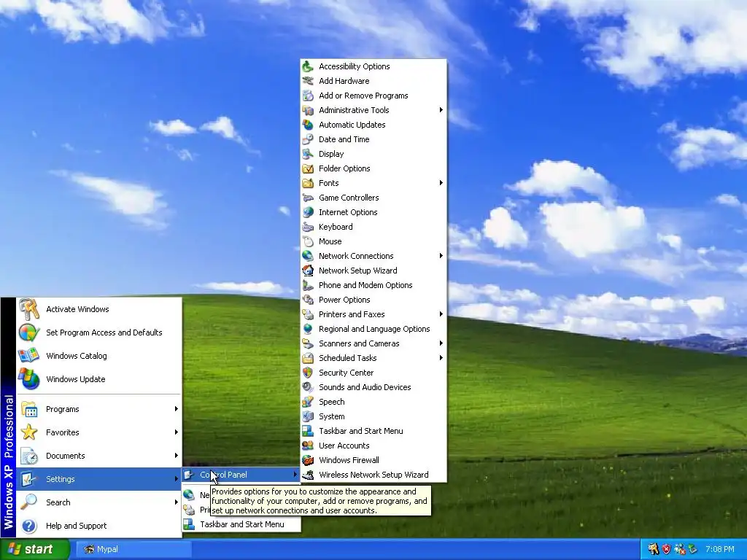747x560 pixels.
Task: Click Set Program Access and Defaults label
Action: pos(104,332)
